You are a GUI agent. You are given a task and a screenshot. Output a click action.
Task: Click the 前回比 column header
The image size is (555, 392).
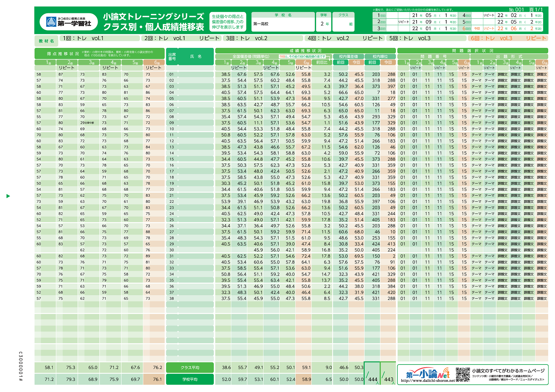pyautogui.click(x=322, y=62)
